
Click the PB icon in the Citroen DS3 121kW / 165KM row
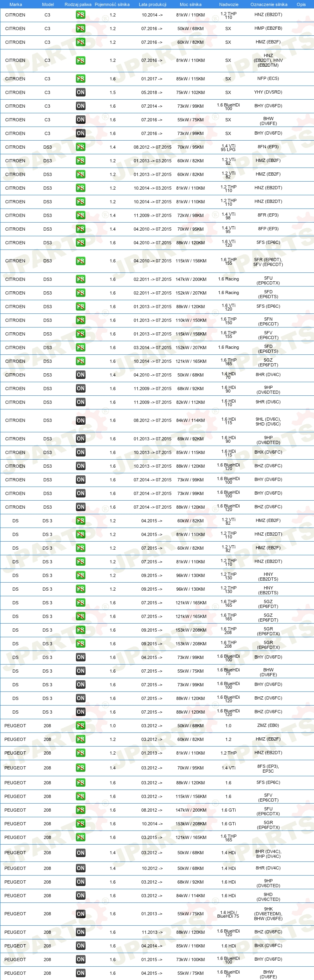coord(80,361)
